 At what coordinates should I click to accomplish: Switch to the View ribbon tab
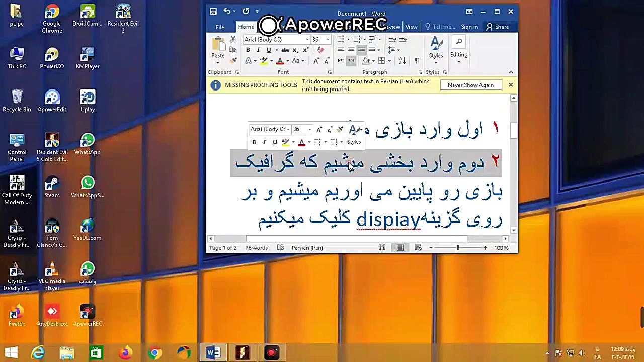(x=411, y=27)
